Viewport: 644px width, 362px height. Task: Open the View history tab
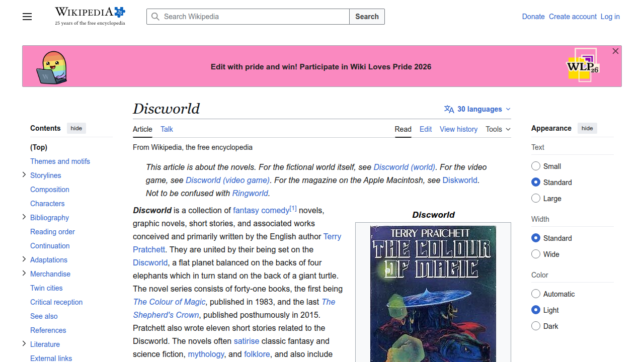point(458,129)
